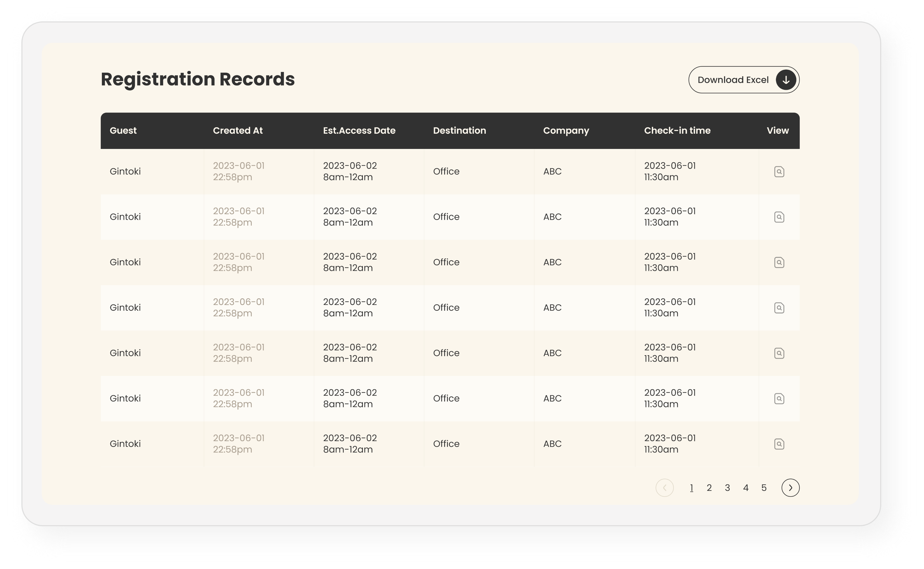
Task: Jump to page 4
Action: click(746, 488)
